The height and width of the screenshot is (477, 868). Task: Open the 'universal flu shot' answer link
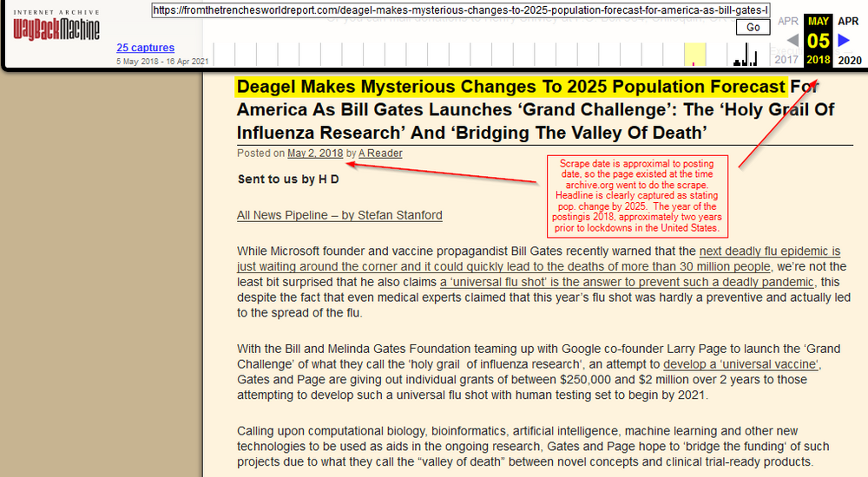627,282
